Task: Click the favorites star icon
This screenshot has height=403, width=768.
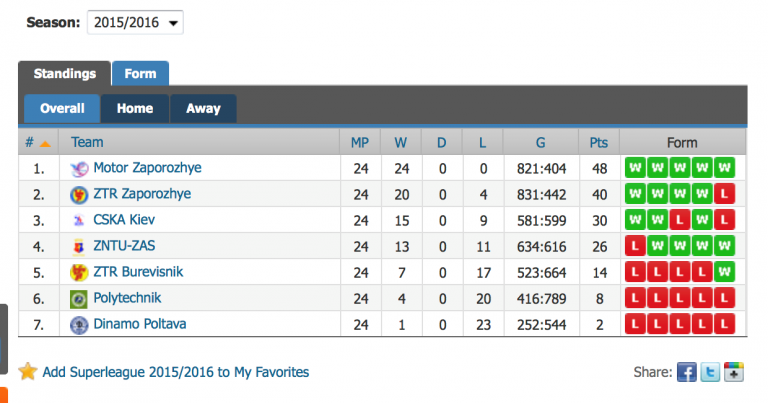Action: point(28,372)
